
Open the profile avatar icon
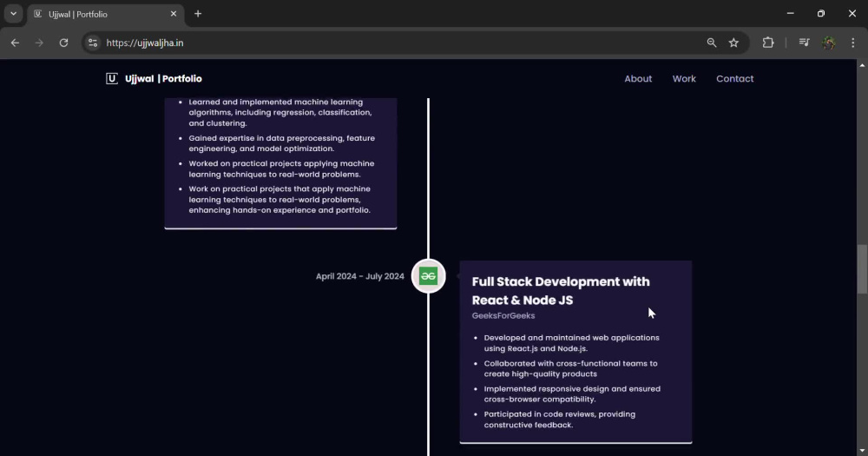[x=829, y=43]
